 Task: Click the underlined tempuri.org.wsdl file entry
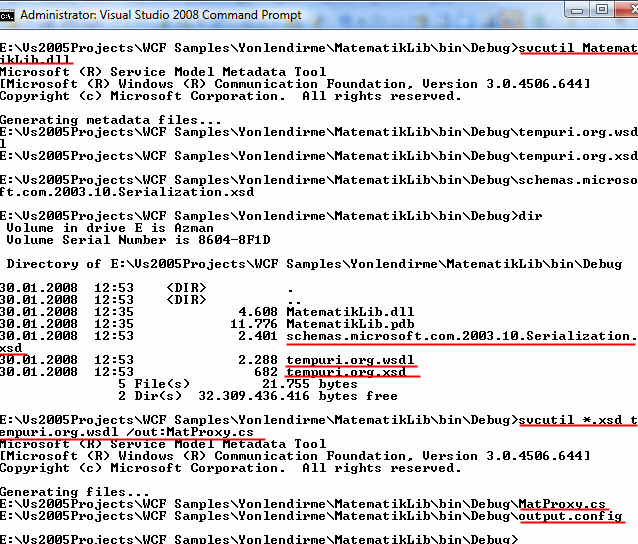349,360
